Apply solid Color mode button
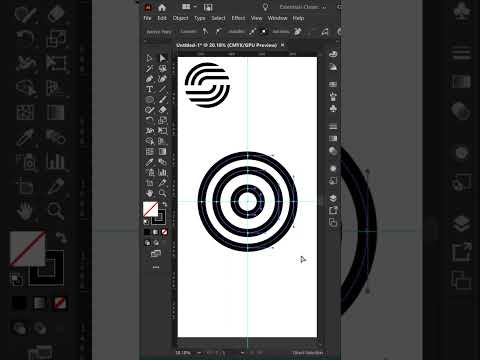The width and height of the screenshot is (480, 360). 147,232
